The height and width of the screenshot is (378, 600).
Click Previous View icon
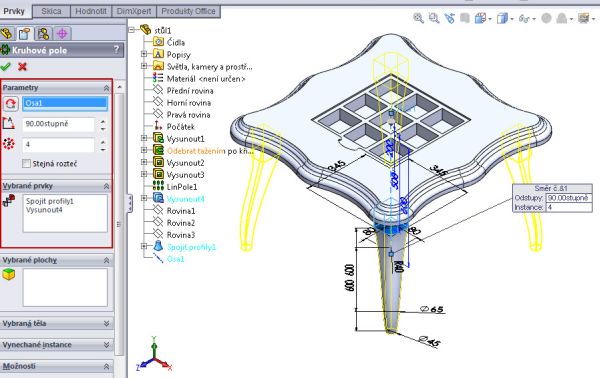click(x=450, y=18)
